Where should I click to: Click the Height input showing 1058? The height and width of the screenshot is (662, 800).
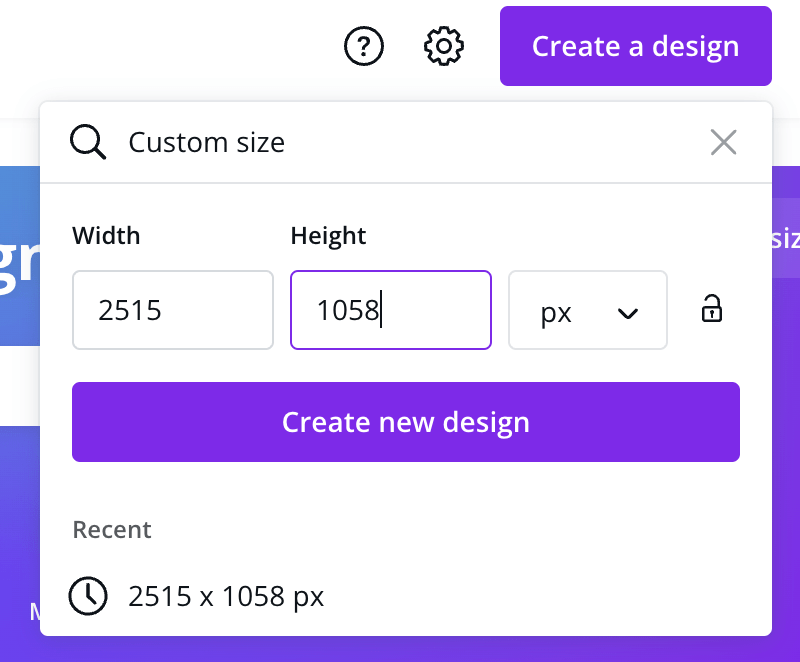[390, 311]
